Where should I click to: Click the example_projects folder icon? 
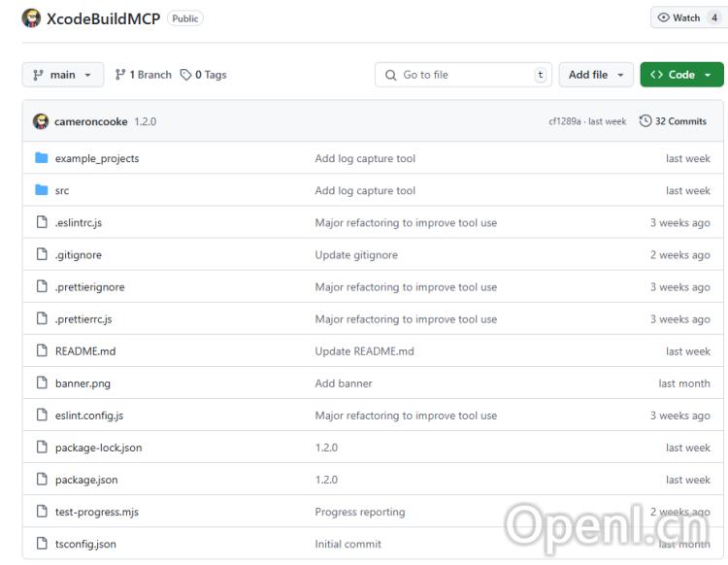click(42, 158)
